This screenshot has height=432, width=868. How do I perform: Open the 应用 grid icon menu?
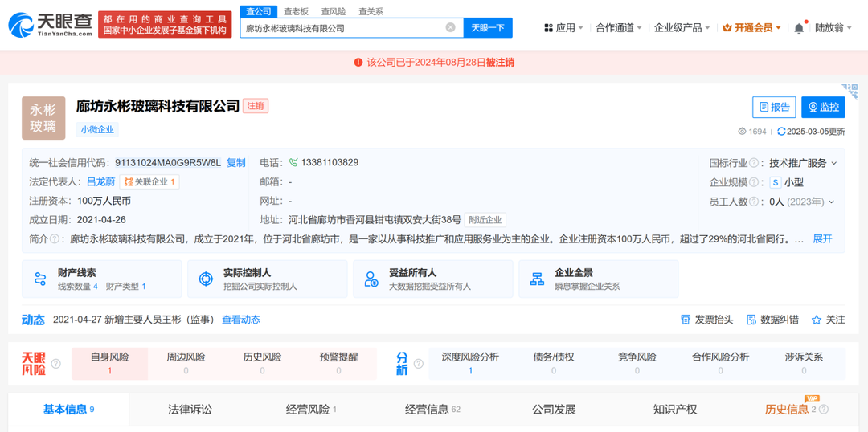[549, 27]
